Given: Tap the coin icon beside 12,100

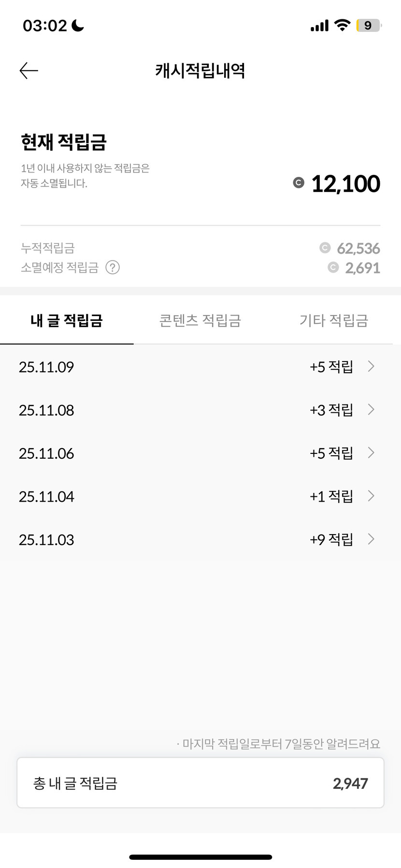Looking at the screenshot, I should click(x=299, y=183).
